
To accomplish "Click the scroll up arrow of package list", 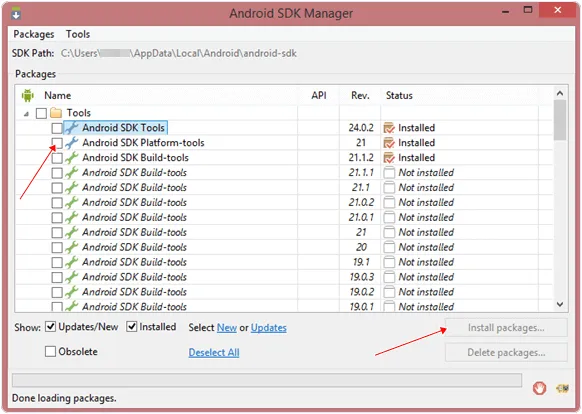I will pos(560,93).
